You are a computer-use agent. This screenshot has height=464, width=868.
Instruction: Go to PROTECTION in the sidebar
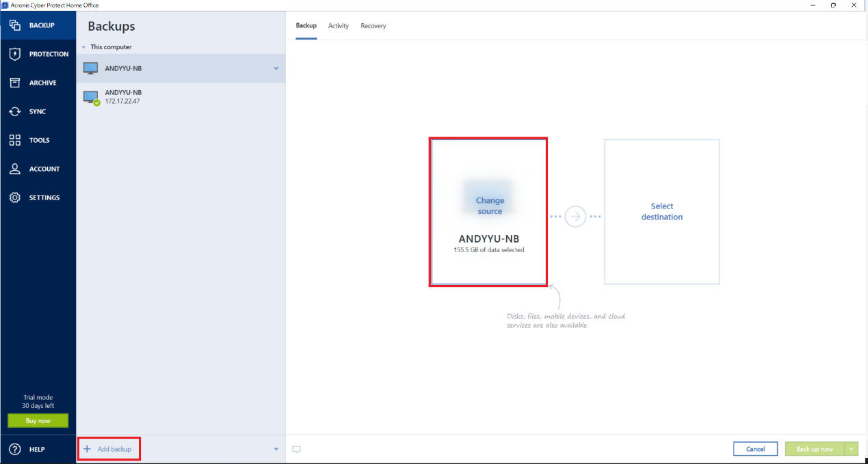pyautogui.click(x=38, y=54)
